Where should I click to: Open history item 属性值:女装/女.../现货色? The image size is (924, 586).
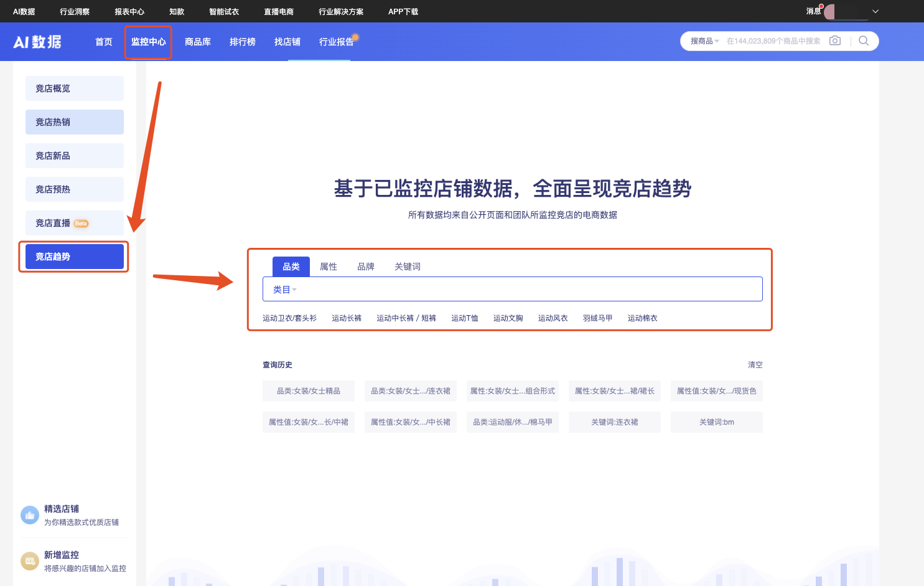tap(717, 391)
